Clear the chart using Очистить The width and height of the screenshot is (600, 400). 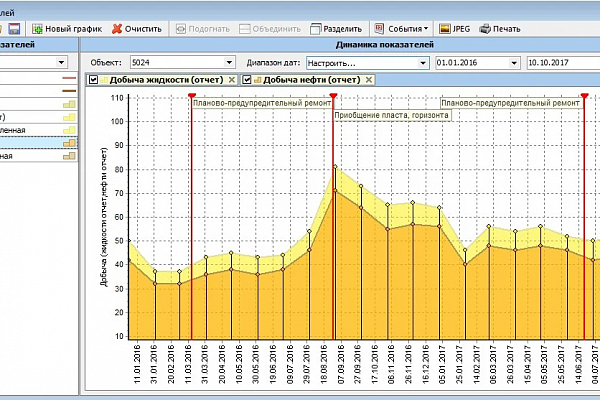click(137, 29)
